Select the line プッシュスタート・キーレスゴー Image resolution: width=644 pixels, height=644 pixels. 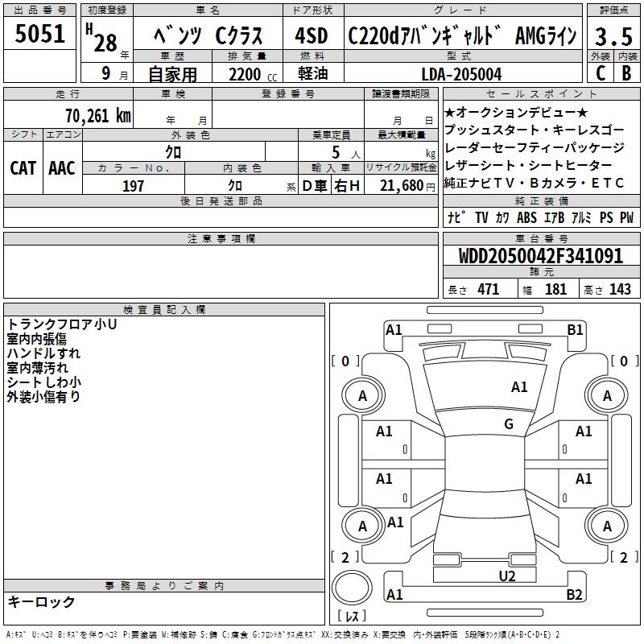pos(535,130)
